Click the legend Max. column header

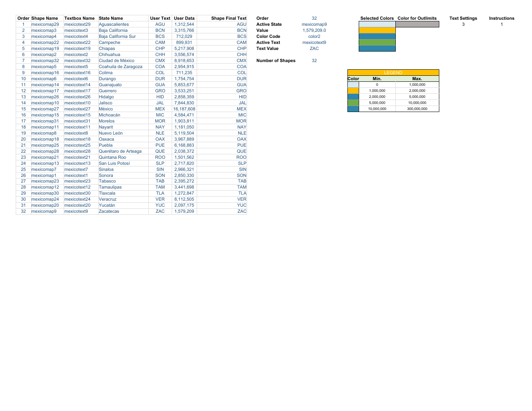(x=417, y=79)
